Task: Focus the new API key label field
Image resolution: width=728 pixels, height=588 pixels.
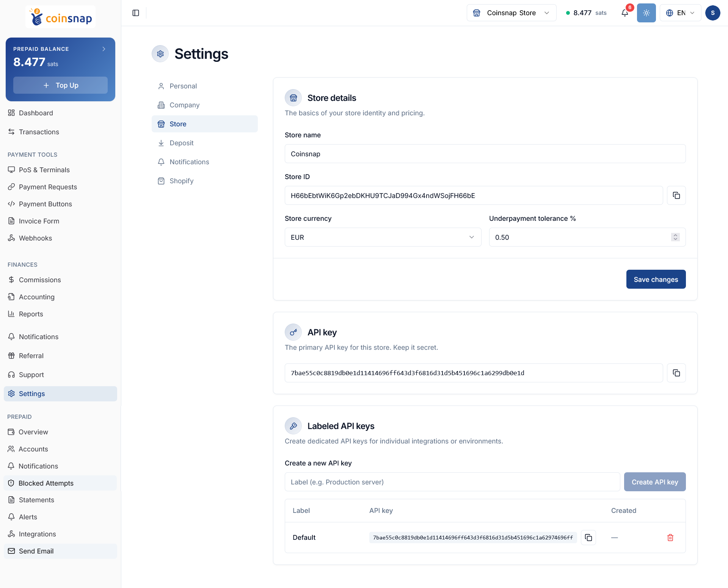Action: [x=452, y=482]
